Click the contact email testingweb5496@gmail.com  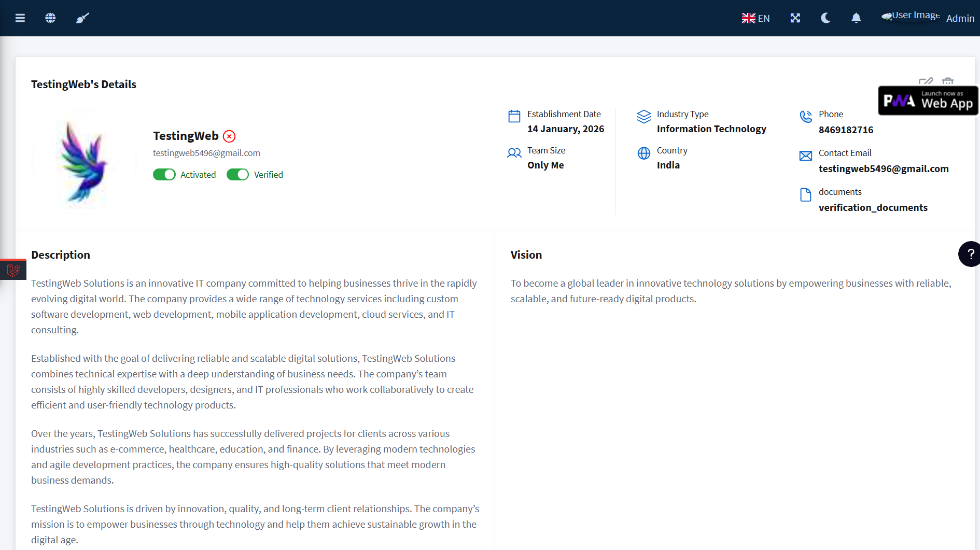883,168
